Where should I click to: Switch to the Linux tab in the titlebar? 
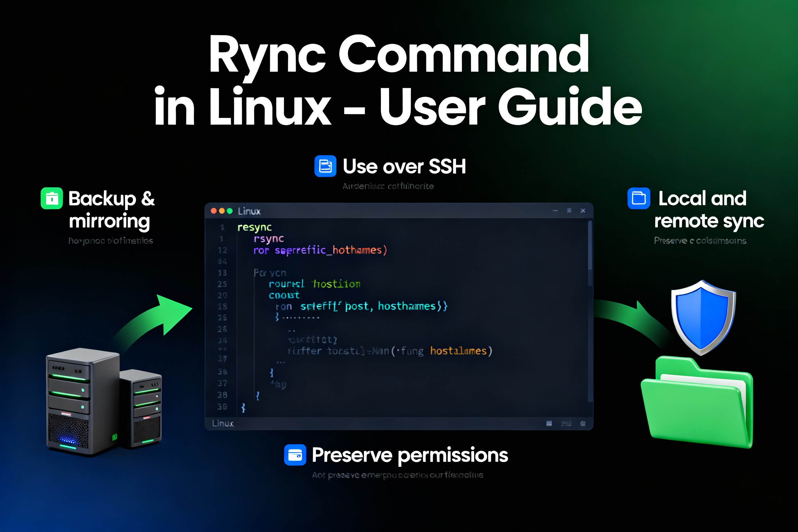tap(249, 211)
